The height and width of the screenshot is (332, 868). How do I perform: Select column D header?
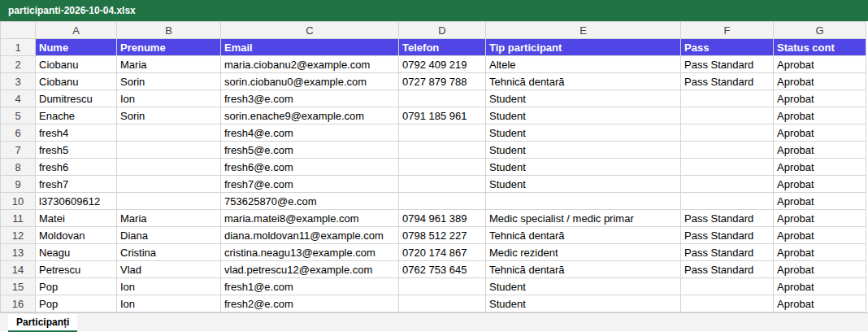(x=442, y=30)
